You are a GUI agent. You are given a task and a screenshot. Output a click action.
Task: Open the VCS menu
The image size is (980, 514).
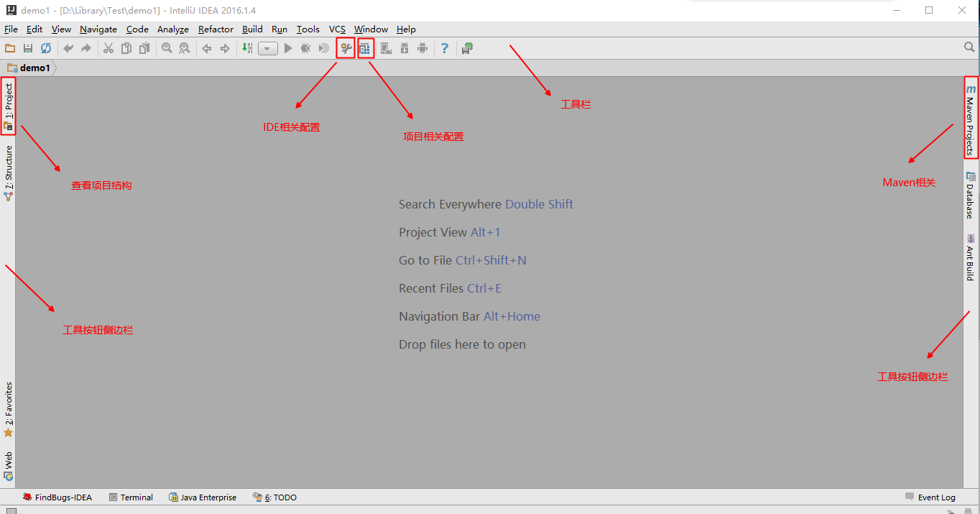coord(337,29)
